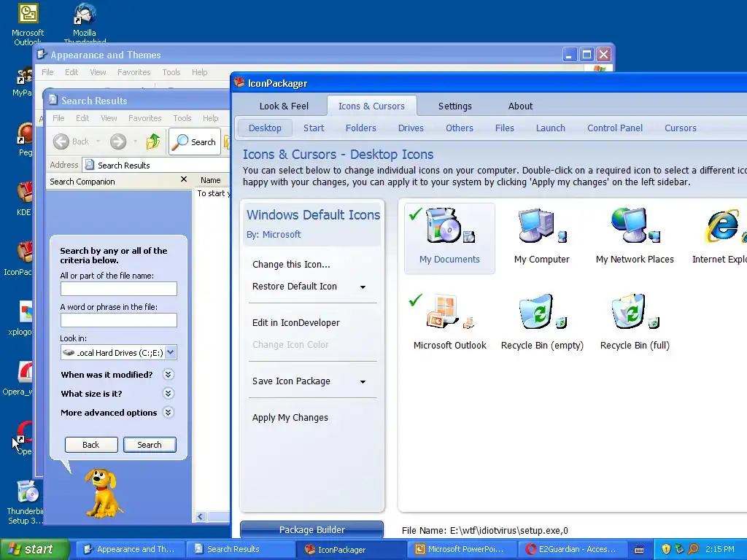Click Change this Icon...

(x=291, y=264)
